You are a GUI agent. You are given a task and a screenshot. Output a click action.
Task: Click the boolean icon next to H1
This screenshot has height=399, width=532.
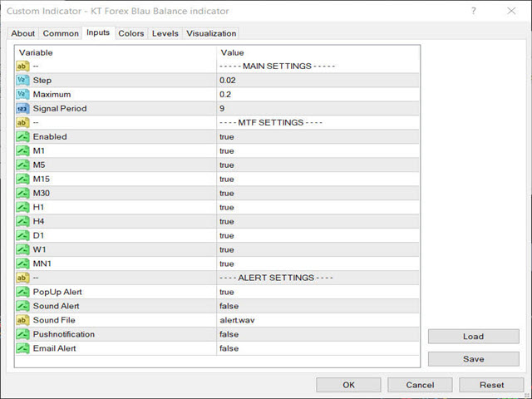point(22,207)
